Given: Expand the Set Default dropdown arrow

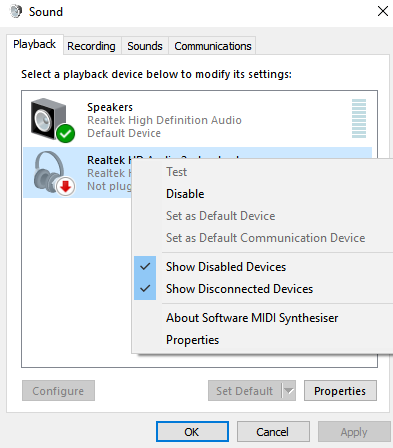Looking at the screenshot, I should coord(289,391).
